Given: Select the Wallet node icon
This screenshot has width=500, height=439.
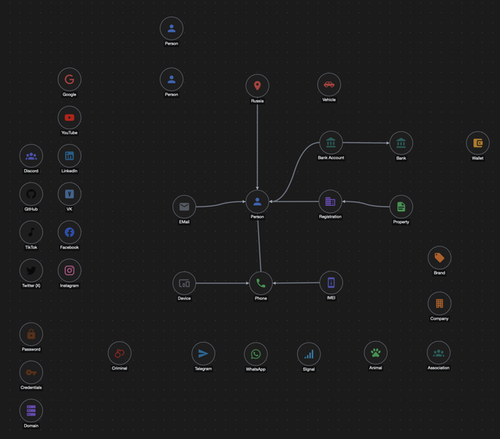Looking at the screenshot, I should click(x=478, y=143).
